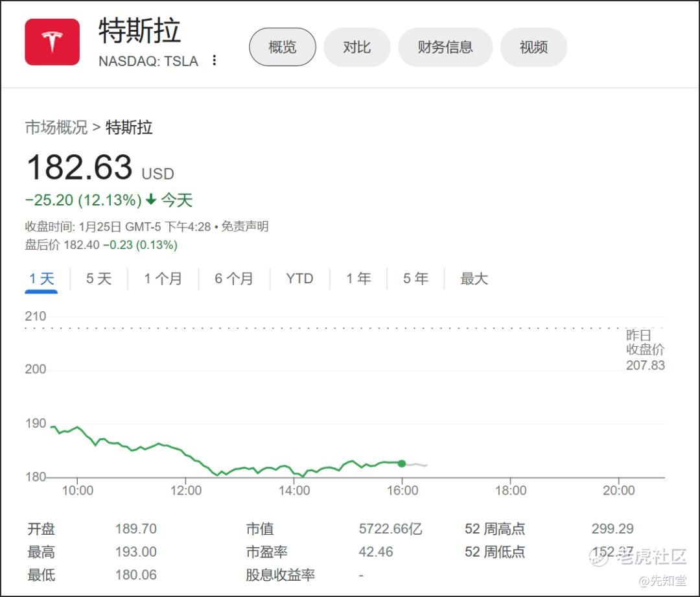700x597 pixels.
Task: Select the 1 天 time range
Action: 41,279
